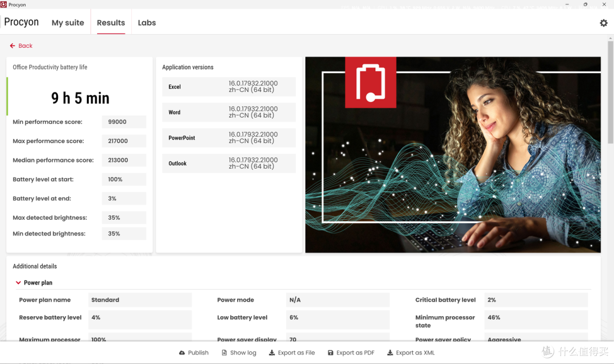Click the benchmark hero image
Image resolution: width=614 pixels, height=364 pixels.
pos(453,155)
